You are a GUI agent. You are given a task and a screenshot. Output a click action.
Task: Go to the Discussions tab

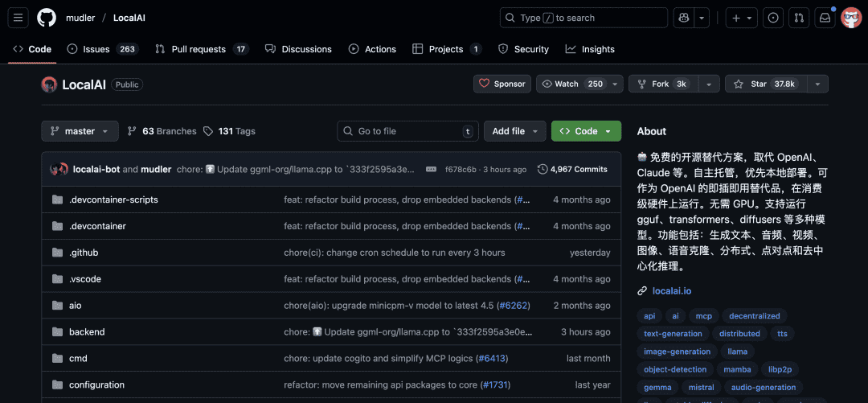[298, 49]
